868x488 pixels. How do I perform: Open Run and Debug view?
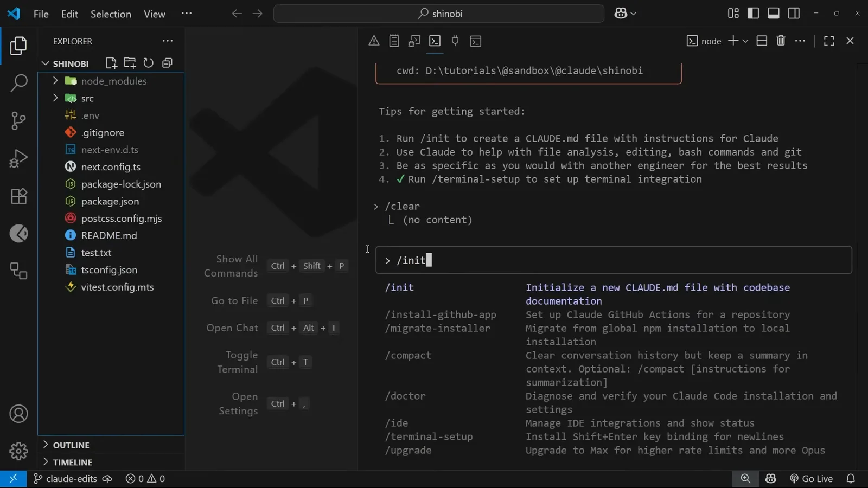(18, 158)
